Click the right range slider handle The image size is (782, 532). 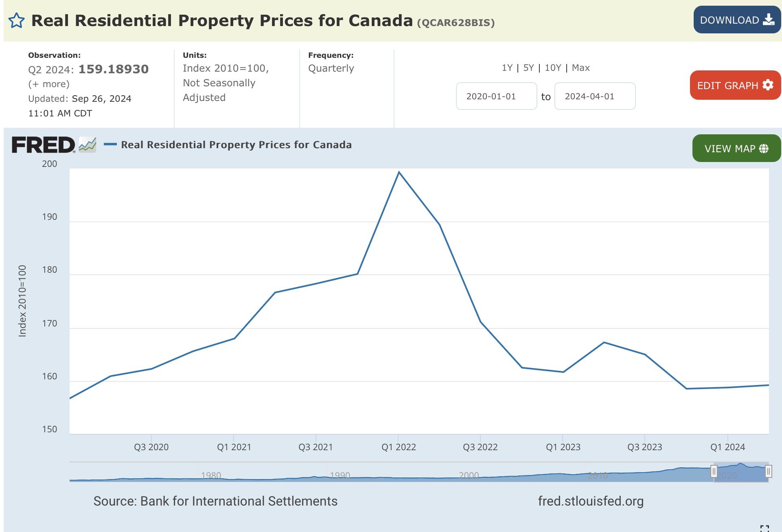(x=768, y=471)
